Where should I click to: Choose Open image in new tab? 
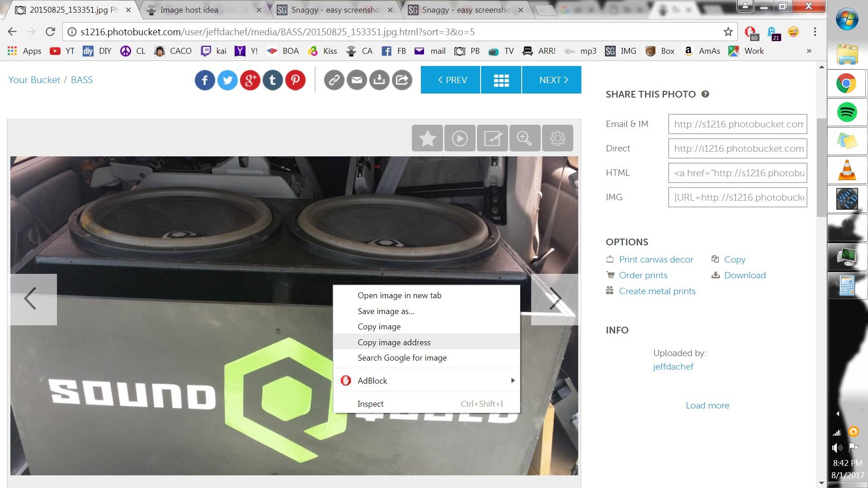(x=426, y=296)
